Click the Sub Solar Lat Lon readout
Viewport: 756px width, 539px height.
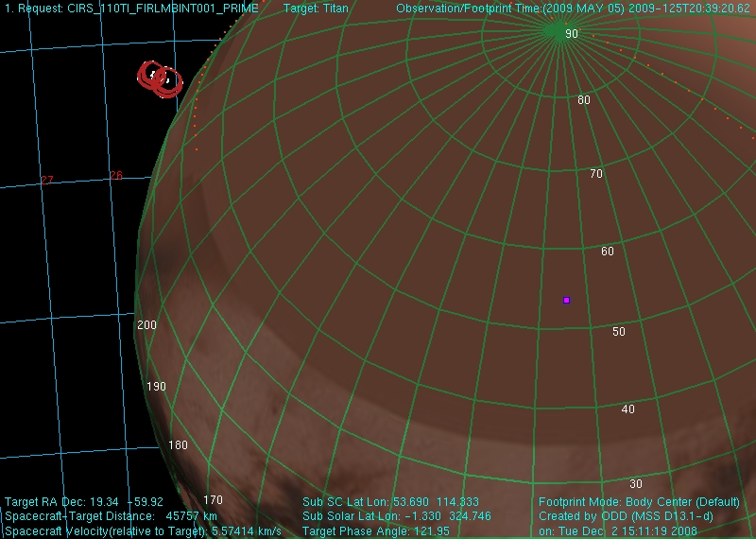pyautogui.click(x=397, y=516)
